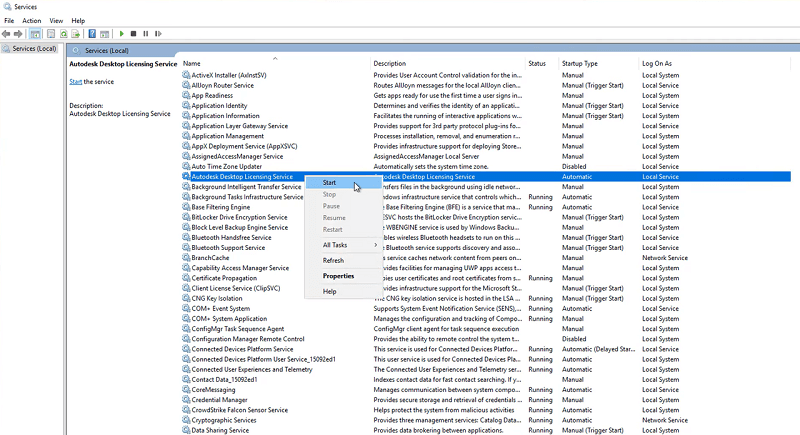Open Properties from the context menu
Viewport: 800px width, 435px height.
point(338,276)
